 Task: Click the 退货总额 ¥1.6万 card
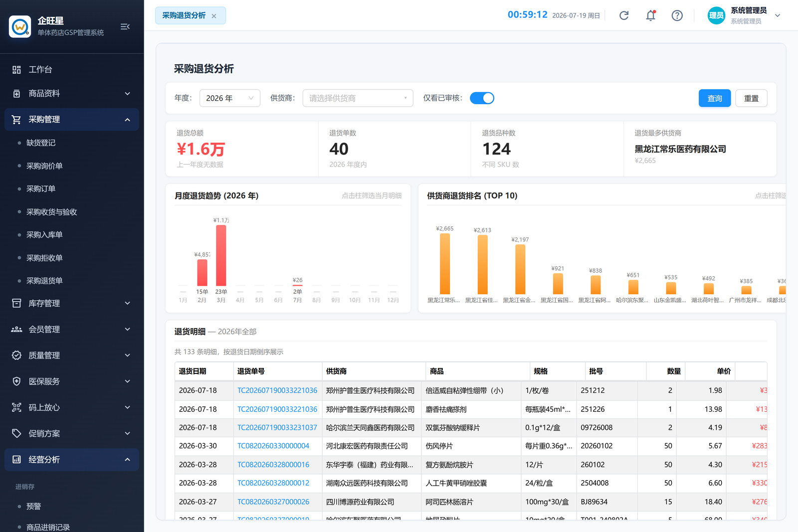[x=242, y=149]
